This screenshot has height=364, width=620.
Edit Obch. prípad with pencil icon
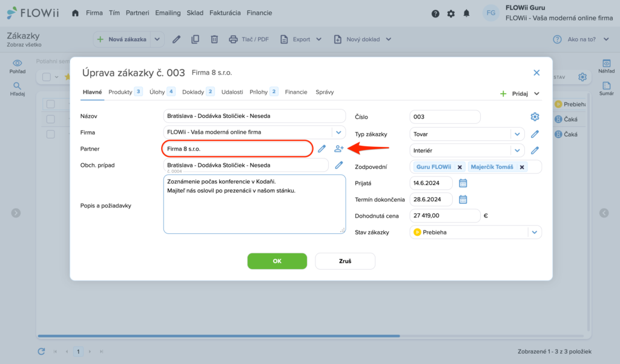339,165
